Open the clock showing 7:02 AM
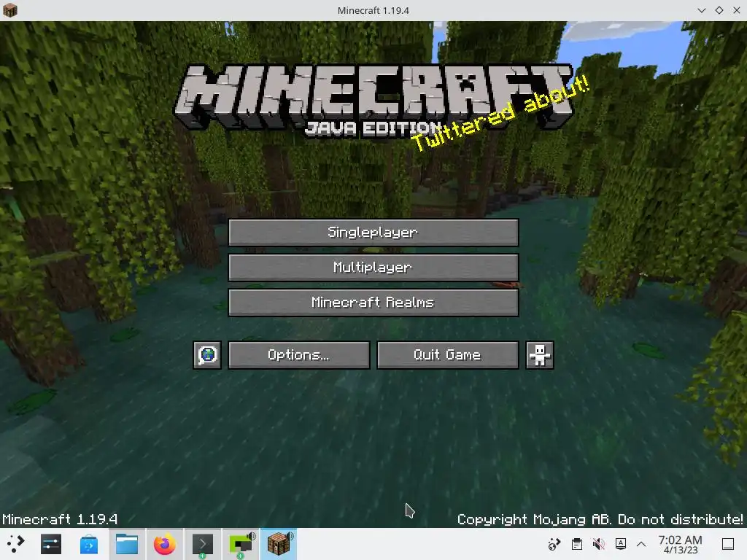Image resolution: width=747 pixels, height=560 pixels. pos(681,544)
